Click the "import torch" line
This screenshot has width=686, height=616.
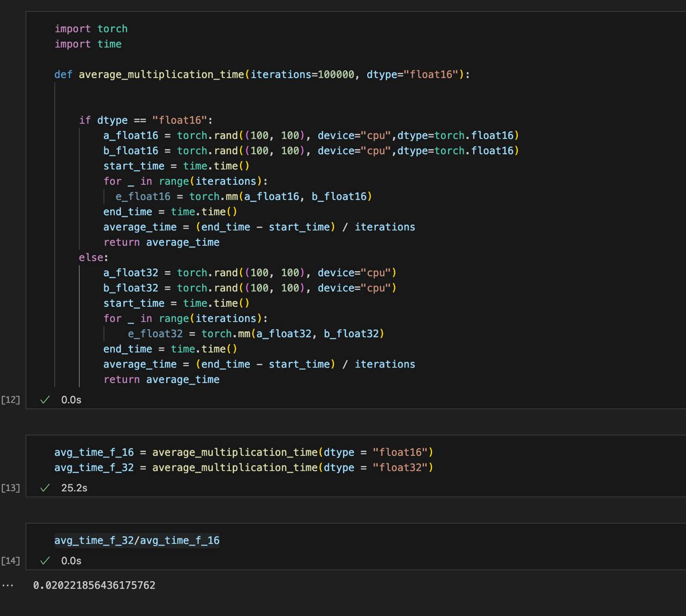tap(91, 28)
